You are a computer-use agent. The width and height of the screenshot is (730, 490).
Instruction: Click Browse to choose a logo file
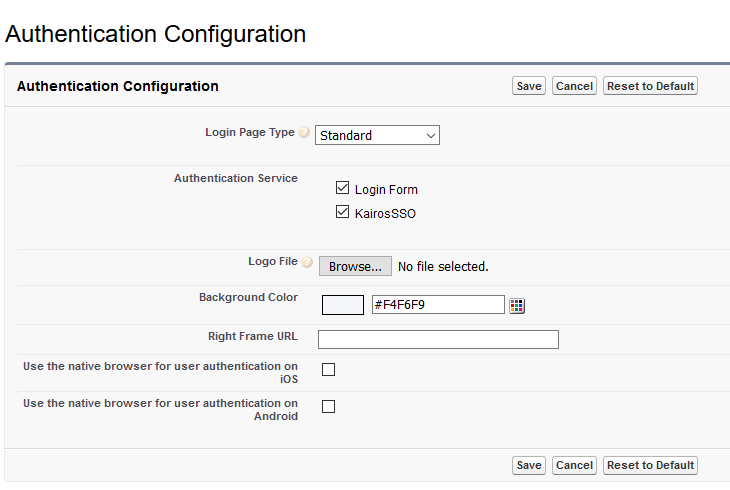pos(355,266)
